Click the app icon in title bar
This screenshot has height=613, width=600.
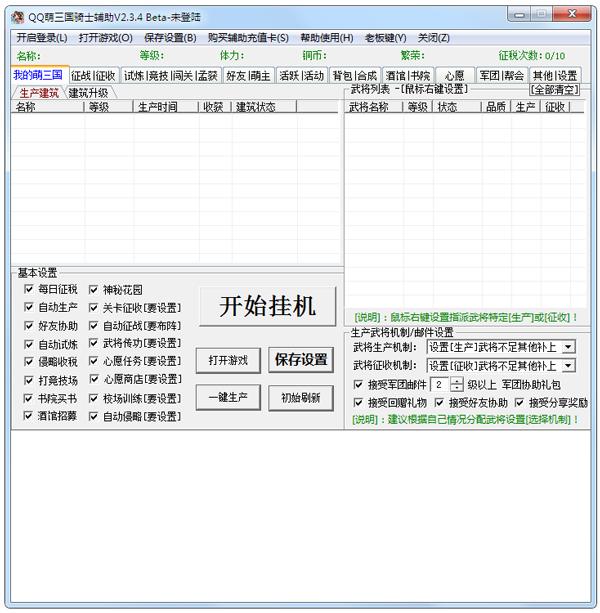17,17
